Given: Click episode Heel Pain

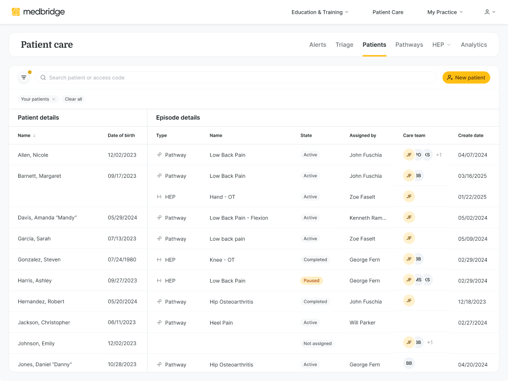Looking at the screenshot, I should tap(221, 323).
